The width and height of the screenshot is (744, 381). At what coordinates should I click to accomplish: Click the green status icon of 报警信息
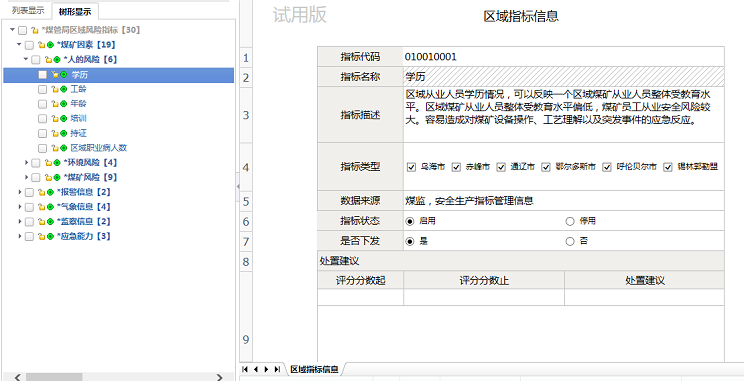pyautogui.click(x=50, y=192)
